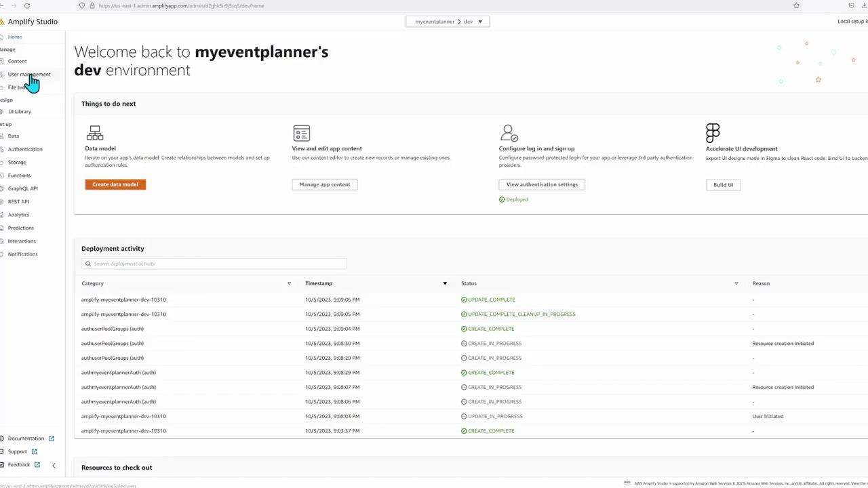Click the 9:03:37 PM timestamp cell
Image resolution: width=868 pixels, height=488 pixels.
[x=332, y=431]
